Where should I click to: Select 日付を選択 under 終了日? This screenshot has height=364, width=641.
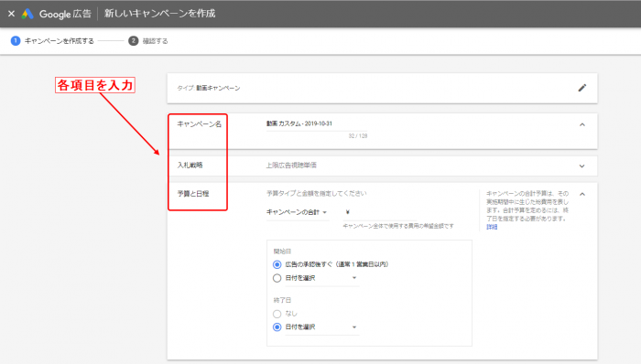click(277, 327)
